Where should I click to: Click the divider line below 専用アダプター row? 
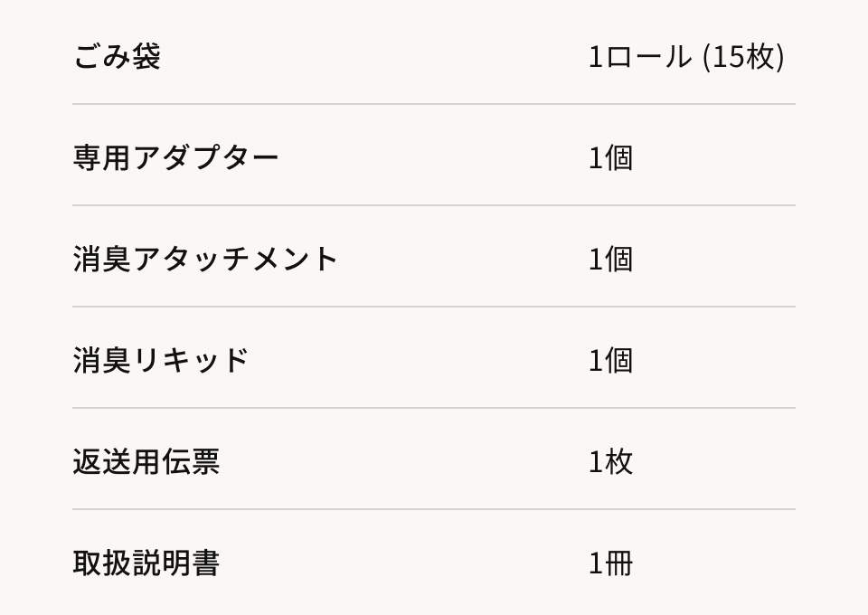[x=434, y=204]
